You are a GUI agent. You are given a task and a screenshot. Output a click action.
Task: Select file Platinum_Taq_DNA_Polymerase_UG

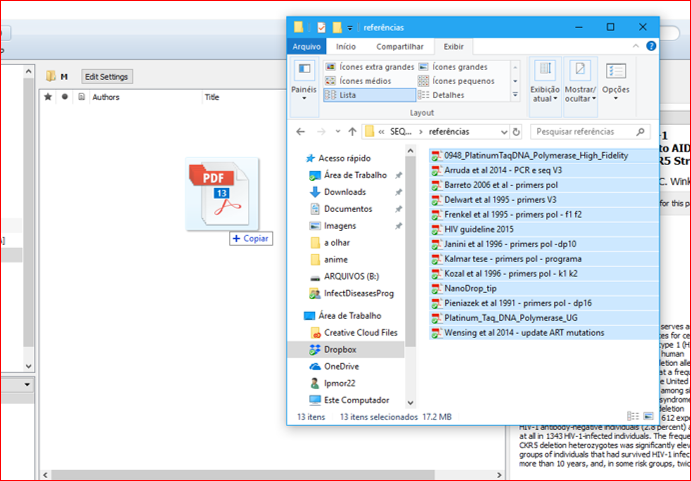[x=511, y=318]
